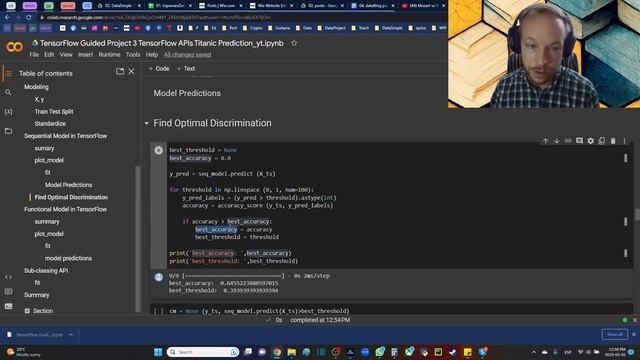
Task: Go to Standardize section
Action: pyautogui.click(x=50, y=124)
